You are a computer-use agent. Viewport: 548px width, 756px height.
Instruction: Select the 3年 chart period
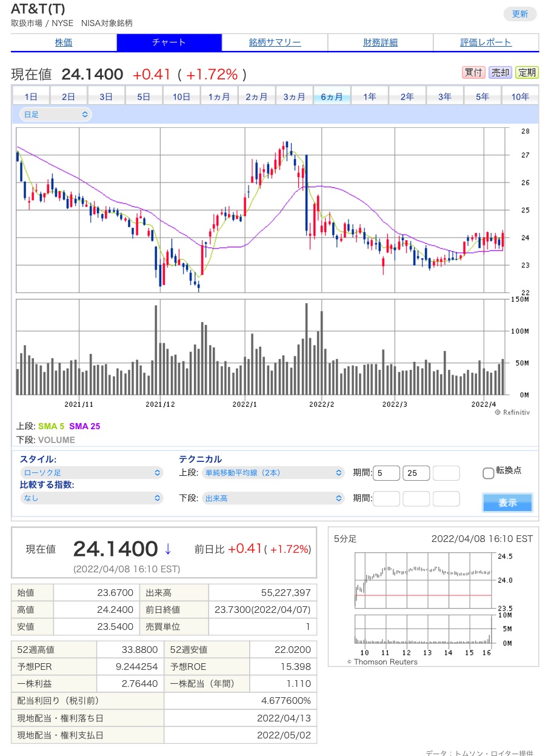pos(444,96)
